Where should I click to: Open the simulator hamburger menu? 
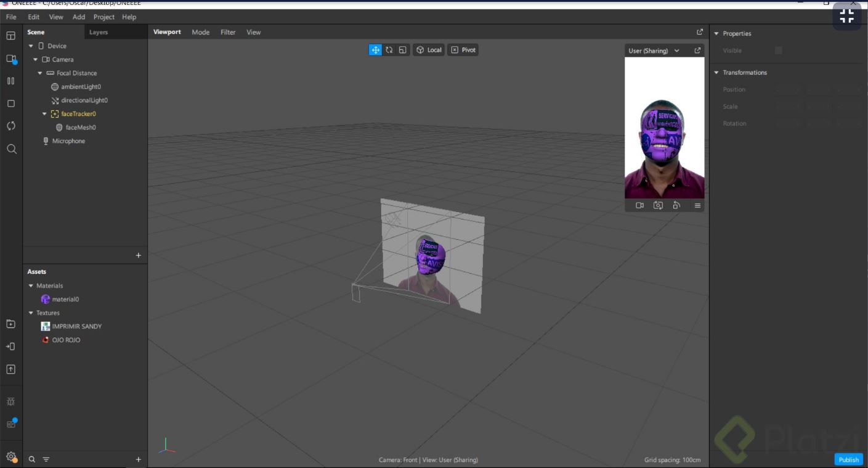pyautogui.click(x=697, y=205)
